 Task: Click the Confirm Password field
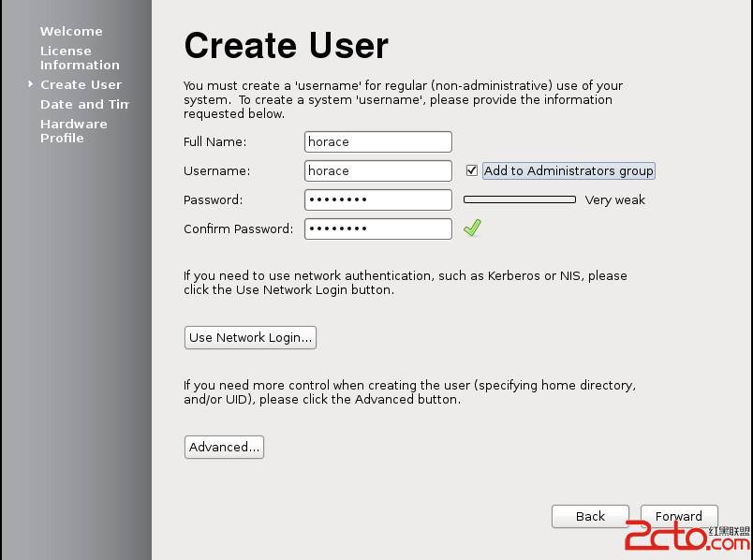coord(378,228)
